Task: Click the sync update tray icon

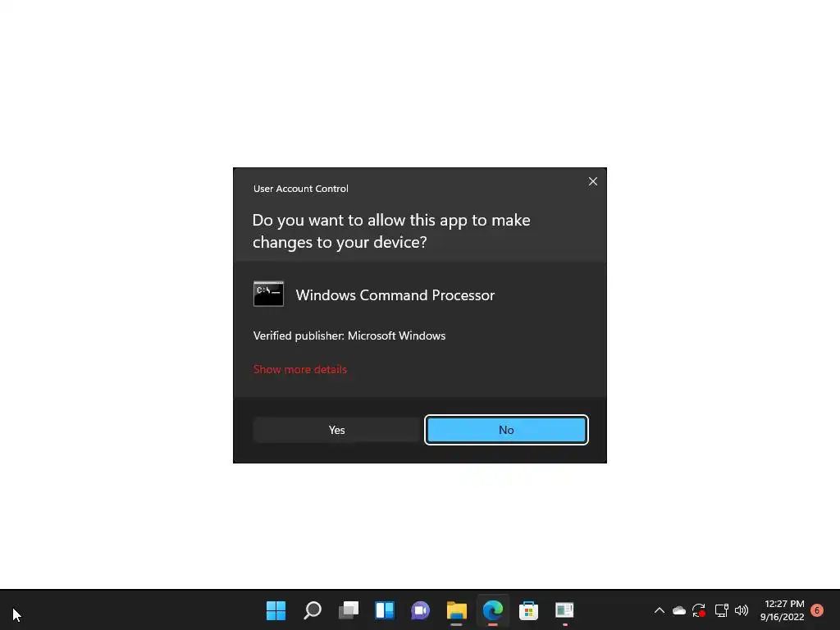Action: 699,610
